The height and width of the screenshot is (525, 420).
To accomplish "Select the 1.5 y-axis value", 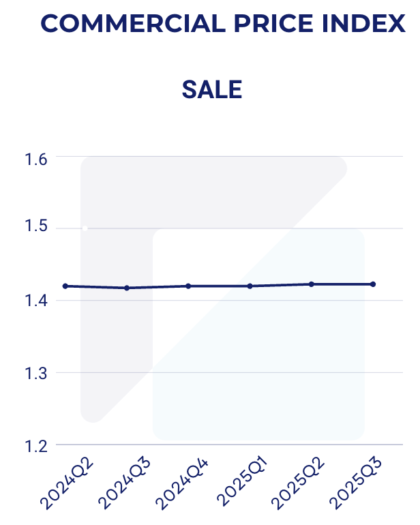I will [x=35, y=228].
